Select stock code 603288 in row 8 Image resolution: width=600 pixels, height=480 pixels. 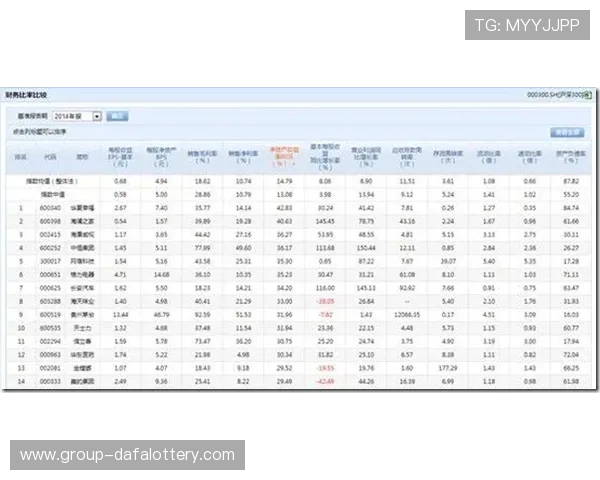50,302
